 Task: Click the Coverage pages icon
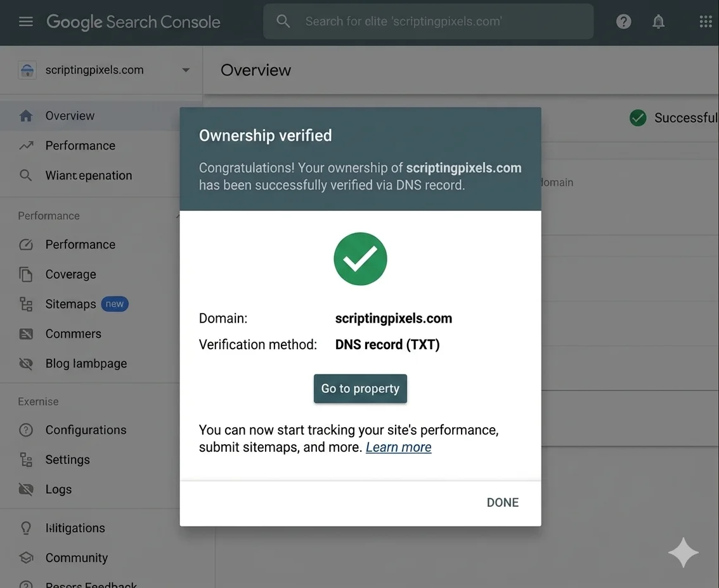coord(26,274)
